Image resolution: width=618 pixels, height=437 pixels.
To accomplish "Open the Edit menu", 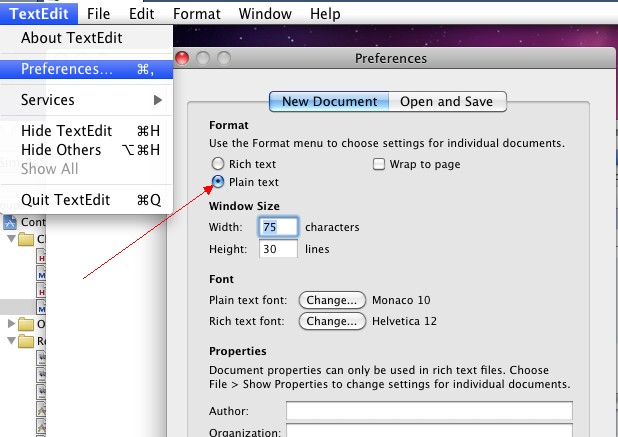I will 141,14.
